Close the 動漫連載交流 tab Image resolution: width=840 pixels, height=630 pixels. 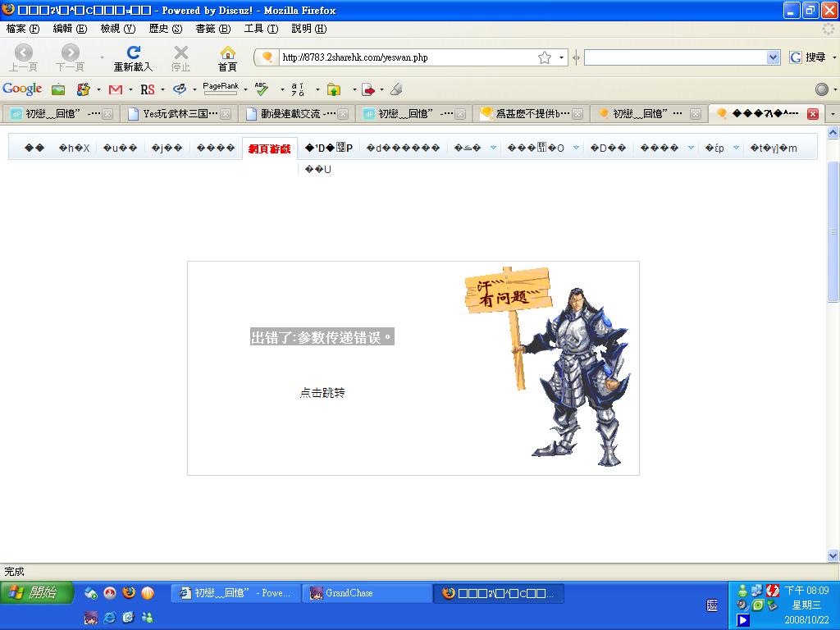343,114
